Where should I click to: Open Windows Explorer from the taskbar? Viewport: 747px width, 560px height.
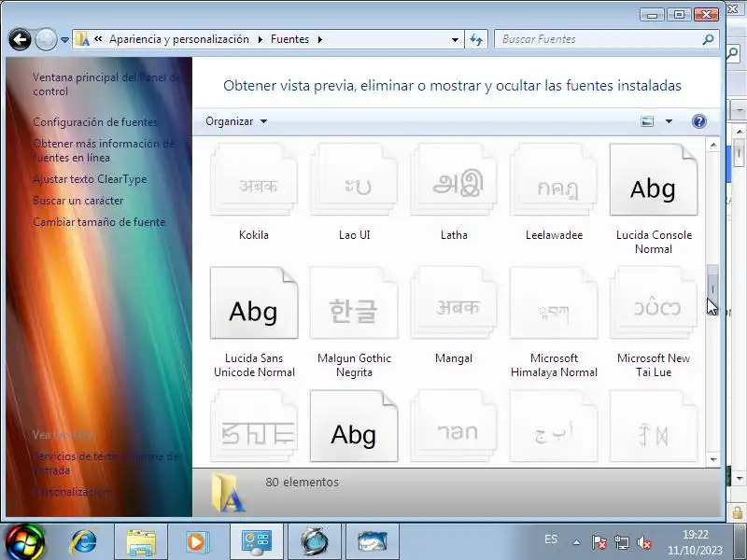[x=141, y=542]
